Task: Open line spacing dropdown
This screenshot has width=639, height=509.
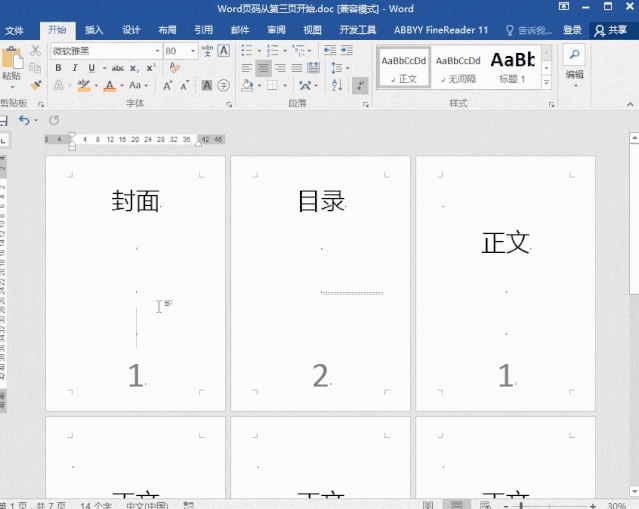Action: (340, 68)
